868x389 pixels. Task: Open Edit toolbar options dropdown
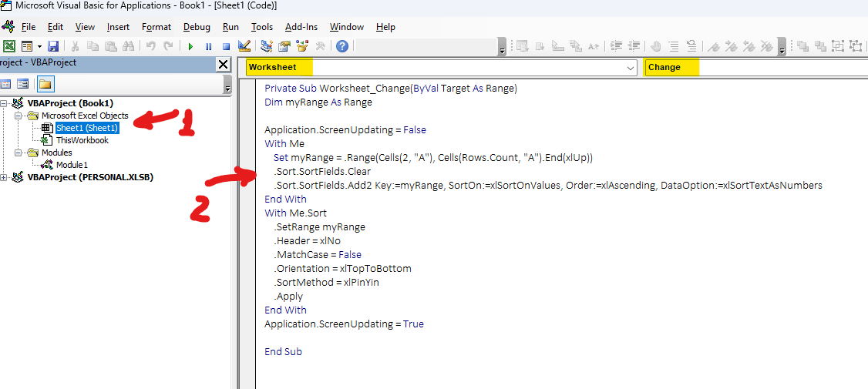tap(782, 46)
